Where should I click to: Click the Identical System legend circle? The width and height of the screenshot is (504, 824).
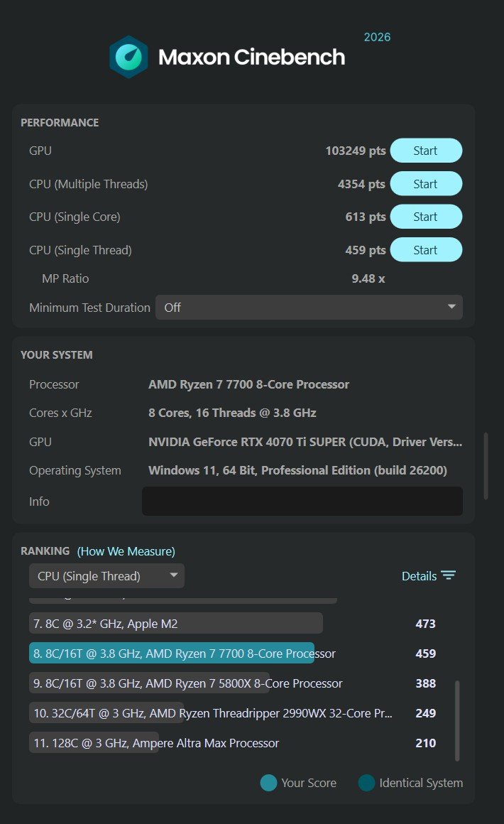366,783
